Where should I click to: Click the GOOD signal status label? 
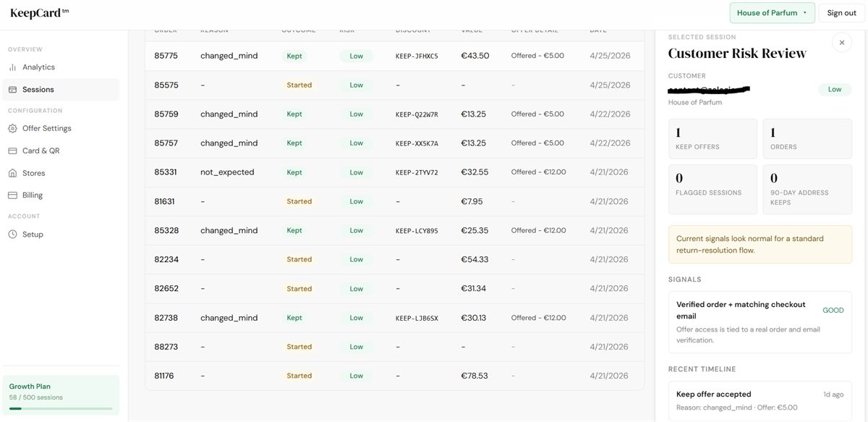pos(833,311)
